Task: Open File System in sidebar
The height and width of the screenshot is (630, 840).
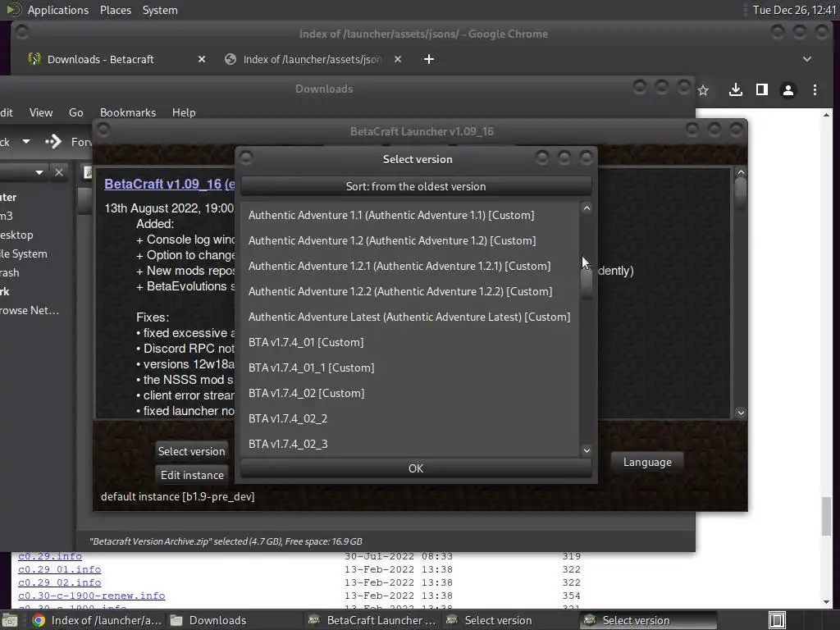Action: pyautogui.click(x=24, y=254)
